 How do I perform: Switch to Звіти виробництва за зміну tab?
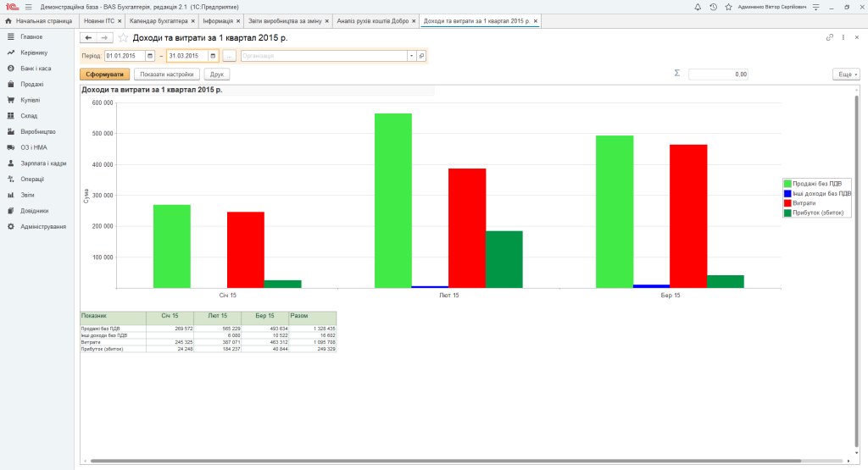click(x=285, y=21)
